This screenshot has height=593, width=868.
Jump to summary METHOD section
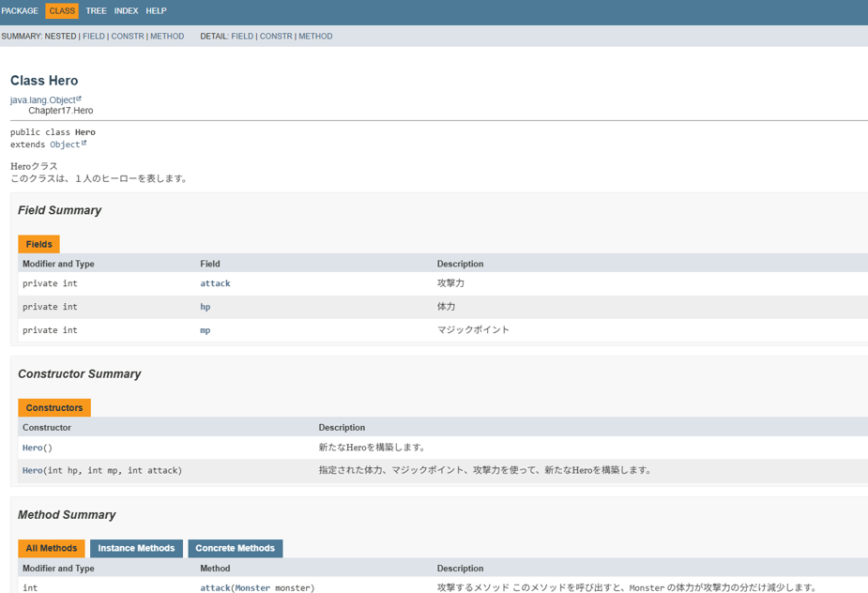[x=167, y=36]
